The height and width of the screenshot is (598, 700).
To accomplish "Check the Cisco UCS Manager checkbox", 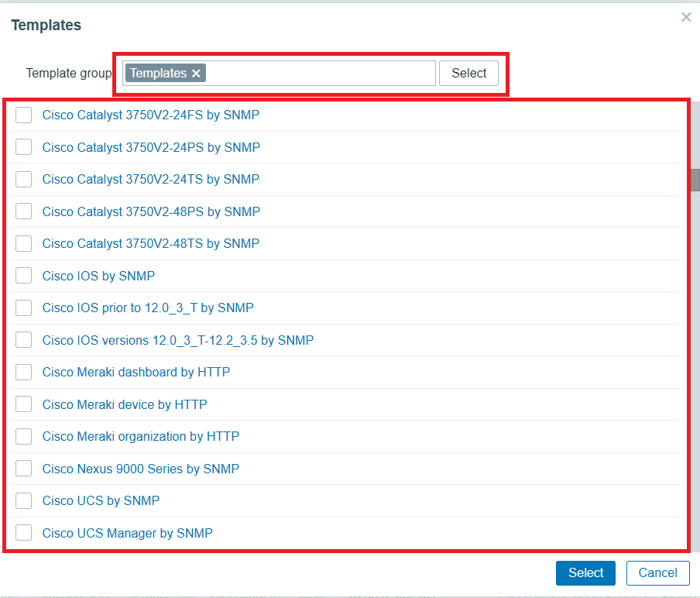I will click(x=23, y=533).
